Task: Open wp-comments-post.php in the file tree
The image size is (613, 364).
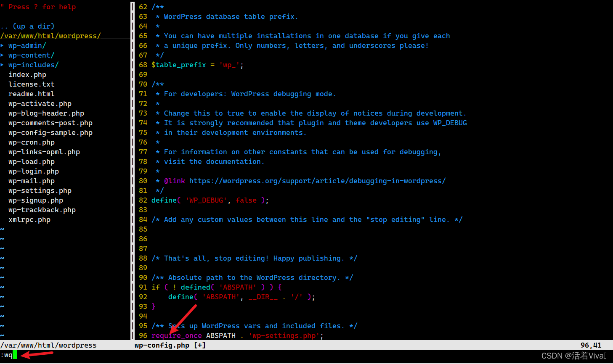Action: [50, 123]
